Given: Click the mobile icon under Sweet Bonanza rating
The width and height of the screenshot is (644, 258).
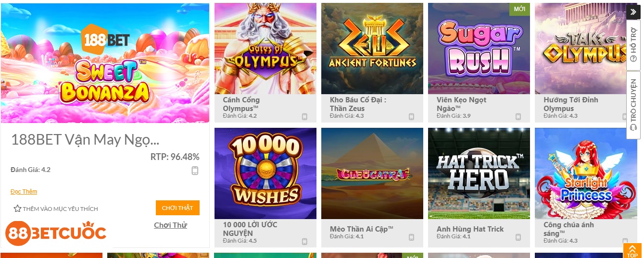Looking at the screenshot, I should [x=195, y=171].
